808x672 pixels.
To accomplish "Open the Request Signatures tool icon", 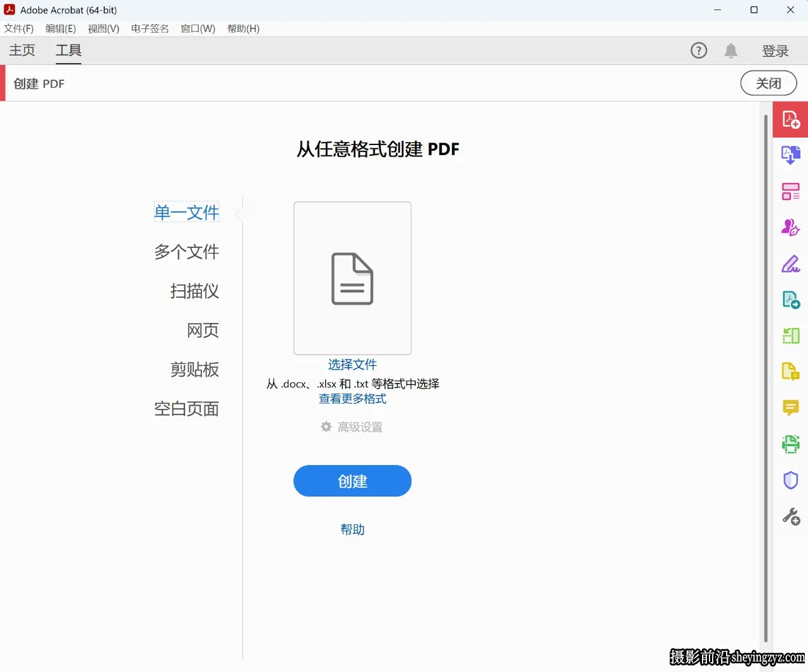I will click(x=790, y=227).
